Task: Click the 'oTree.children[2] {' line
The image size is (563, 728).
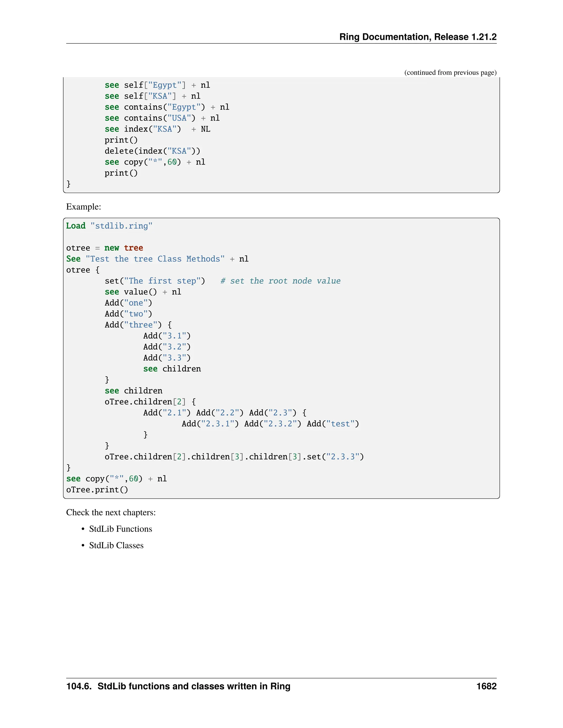Action: click(x=150, y=402)
